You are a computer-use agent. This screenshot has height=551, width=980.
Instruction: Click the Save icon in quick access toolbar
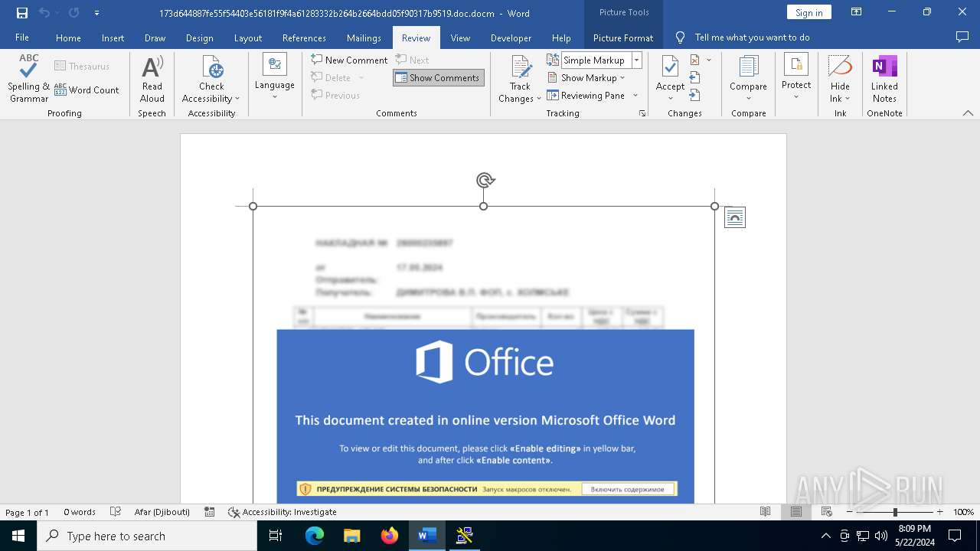click(22, 13)
